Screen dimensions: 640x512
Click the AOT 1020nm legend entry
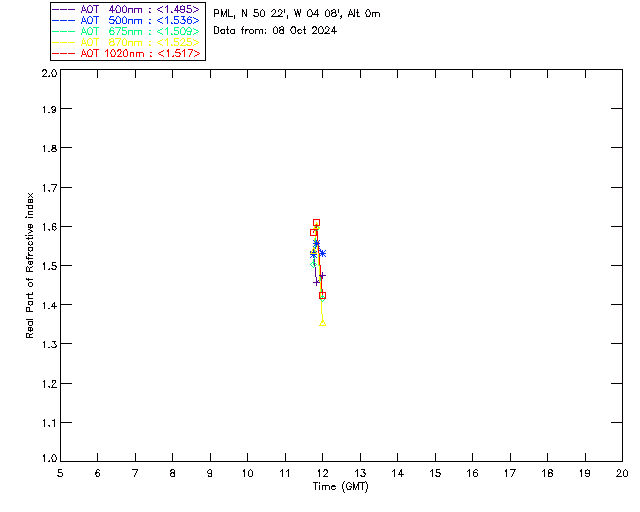(x=126, y=53)
